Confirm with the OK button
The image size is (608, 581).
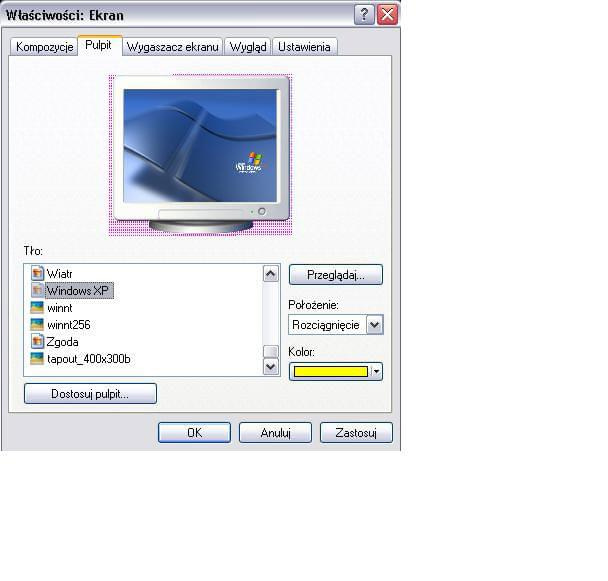click(x=194, y=432)
